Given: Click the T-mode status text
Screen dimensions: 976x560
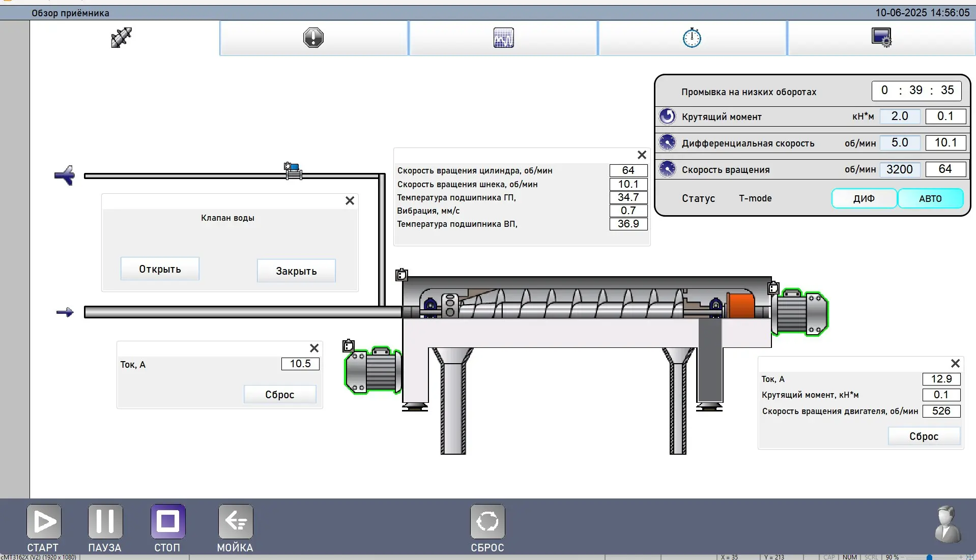Looking at the screenshot, I should [755, 198].
